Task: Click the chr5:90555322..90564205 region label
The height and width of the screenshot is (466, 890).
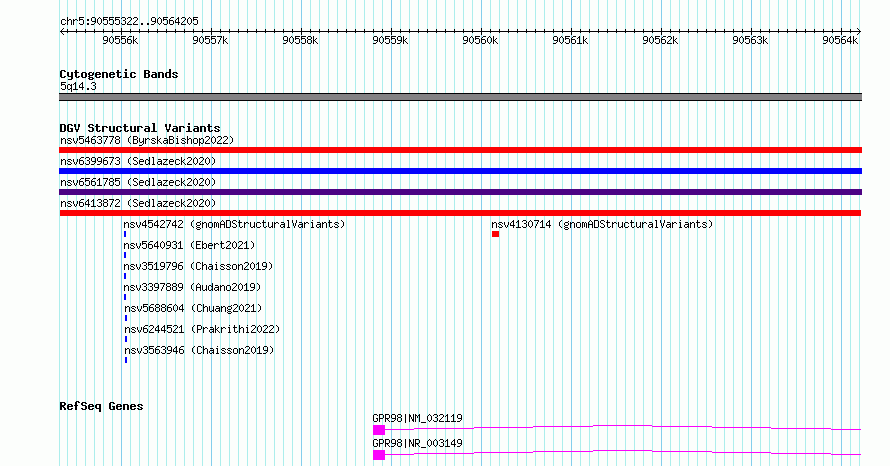Action: tap(129, 21)
